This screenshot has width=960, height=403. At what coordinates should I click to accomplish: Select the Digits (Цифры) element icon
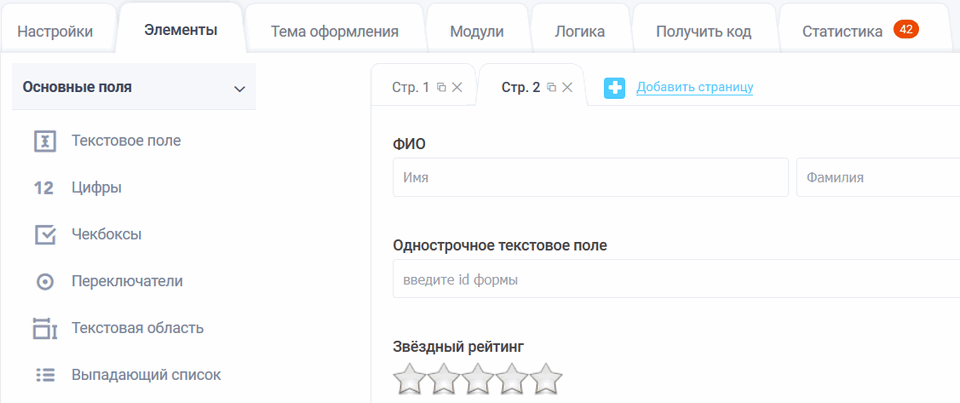coord(43,188)
